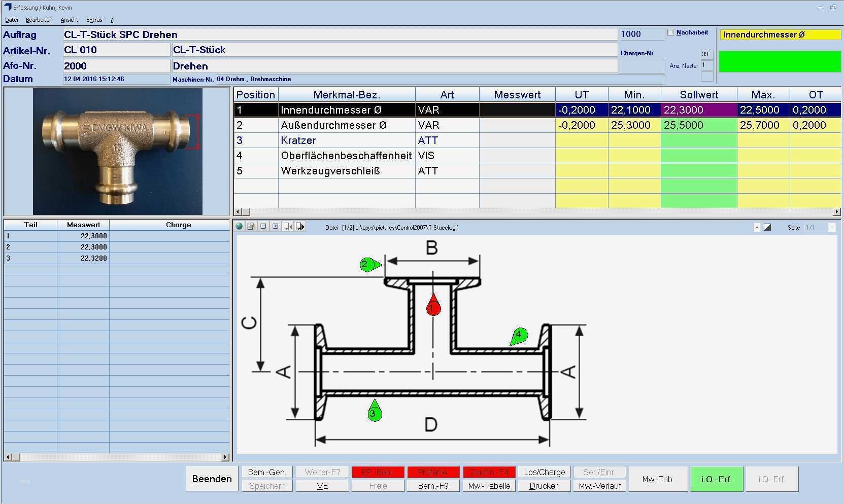Image resolution: width=844 pixels, height=504 pixels.
Task: Click the Min. value 22,1000
Action: point(634,110)
